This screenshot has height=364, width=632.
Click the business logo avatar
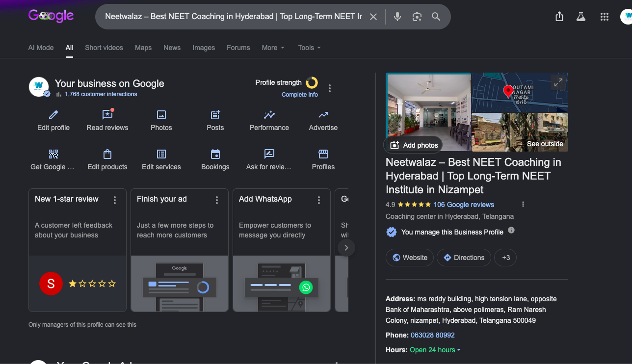point(39,87)
